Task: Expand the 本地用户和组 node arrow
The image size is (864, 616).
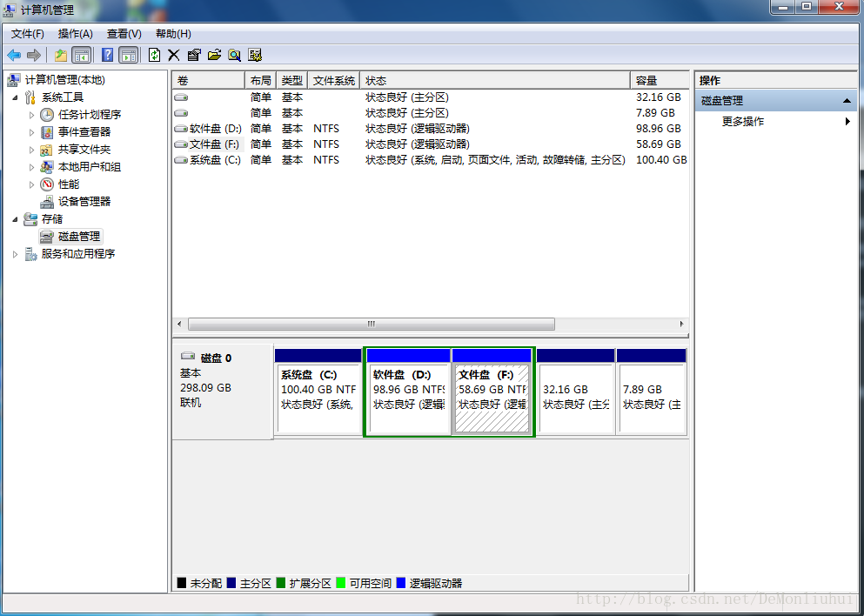Action: point(32,167)
